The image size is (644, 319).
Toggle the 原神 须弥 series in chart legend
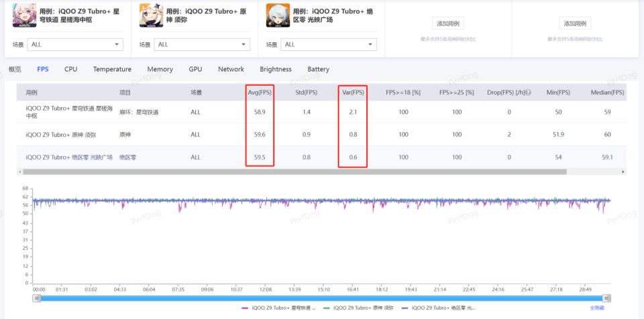point(358,308)
